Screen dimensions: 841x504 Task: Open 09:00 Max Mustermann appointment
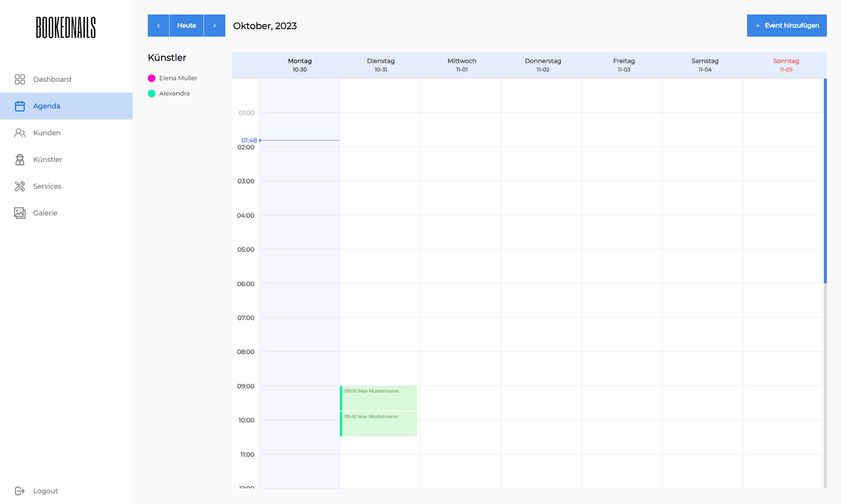pos(378,398)
